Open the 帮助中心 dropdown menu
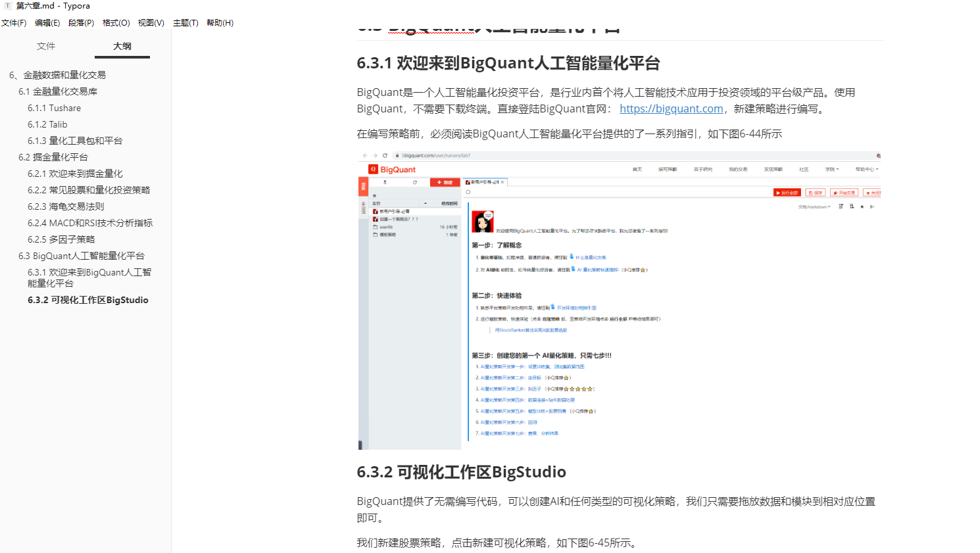Screen dimensions: 980x553 tap(866, 169)
